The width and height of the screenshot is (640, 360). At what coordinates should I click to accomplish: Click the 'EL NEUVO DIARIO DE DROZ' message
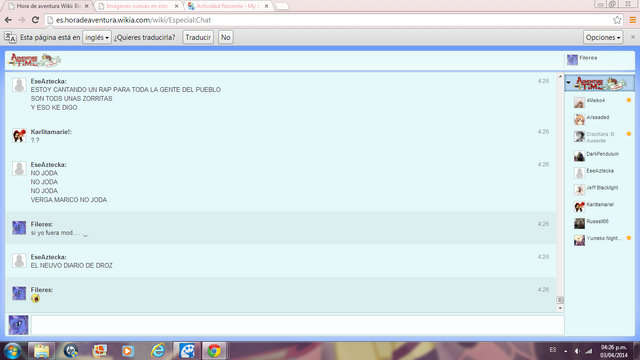click(71, 266)
